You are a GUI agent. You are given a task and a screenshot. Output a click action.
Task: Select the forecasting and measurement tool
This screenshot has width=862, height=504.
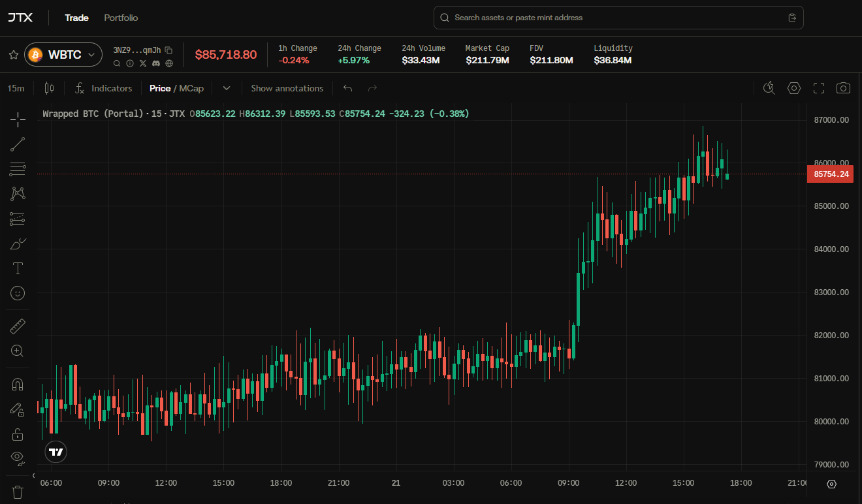tap(18, 219)
